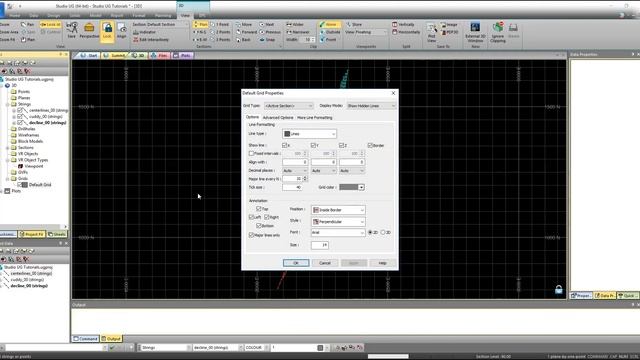Open the Output tab at bottom
The height and width of the screenshot is (360, 640).
(x=111, y=339)
